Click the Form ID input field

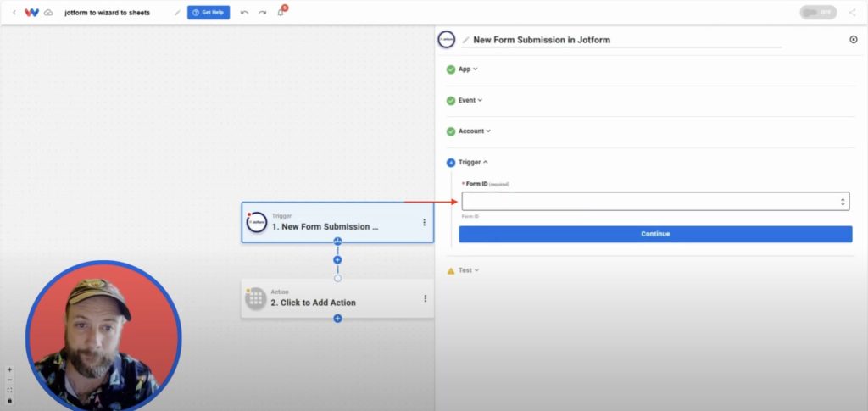click(x=655, y=202)
